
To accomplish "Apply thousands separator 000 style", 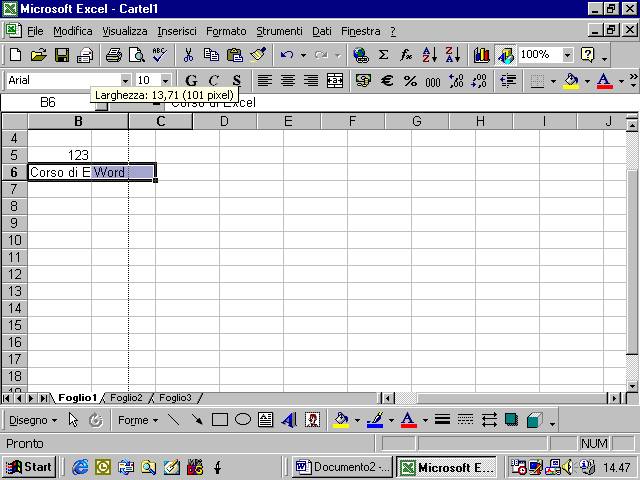I will 433,80.
